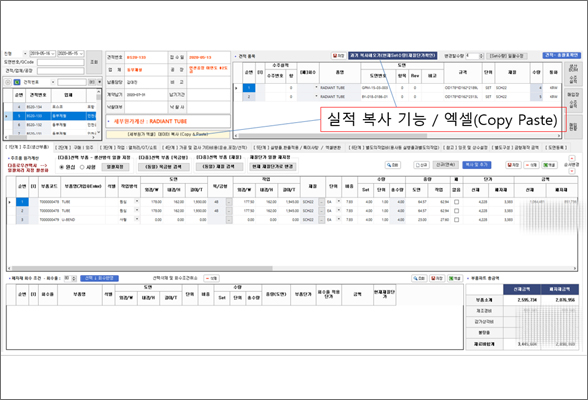Click the ellipsis button in parts row 1 mold column
The image size is (588, 400).
[x=229, y=202]
